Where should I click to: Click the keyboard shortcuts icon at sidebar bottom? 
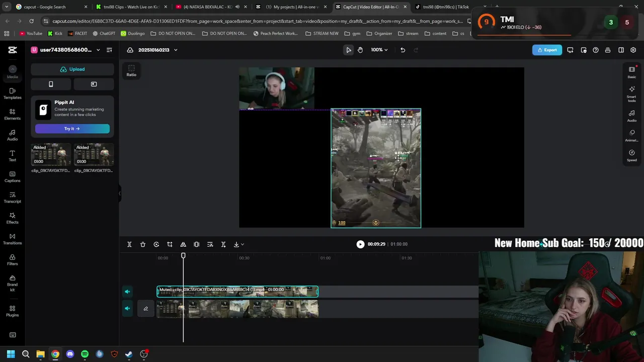(x=13, y=335)
